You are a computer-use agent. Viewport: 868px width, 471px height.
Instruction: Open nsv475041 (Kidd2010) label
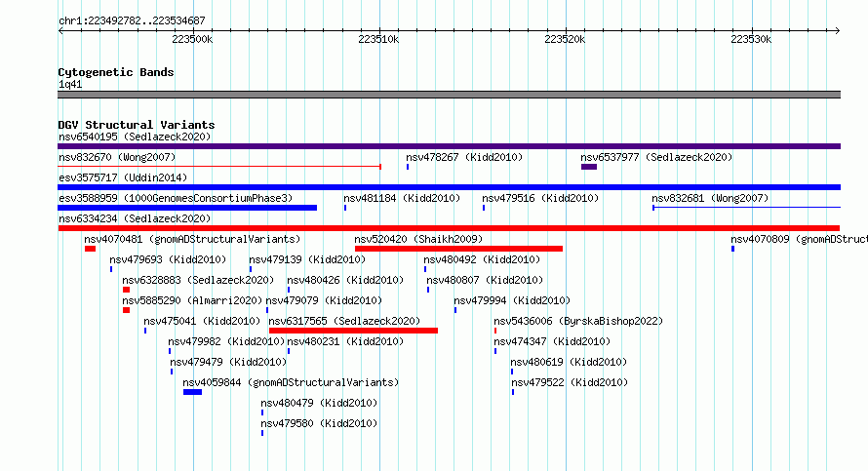[x=202, y=321]
